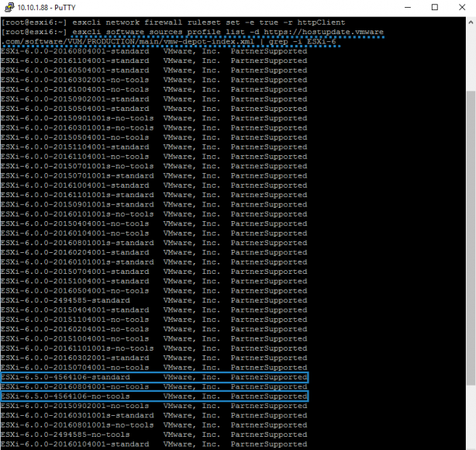Select row ESXi-6.0.0-20161101001s-standard
Image resolution: width=476 pixels, height=450 pixels.
[x=154, y=195]
